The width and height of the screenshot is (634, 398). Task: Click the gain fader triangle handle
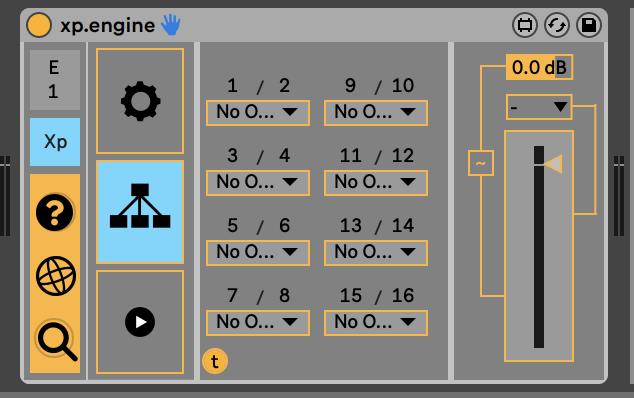(553, 164)
